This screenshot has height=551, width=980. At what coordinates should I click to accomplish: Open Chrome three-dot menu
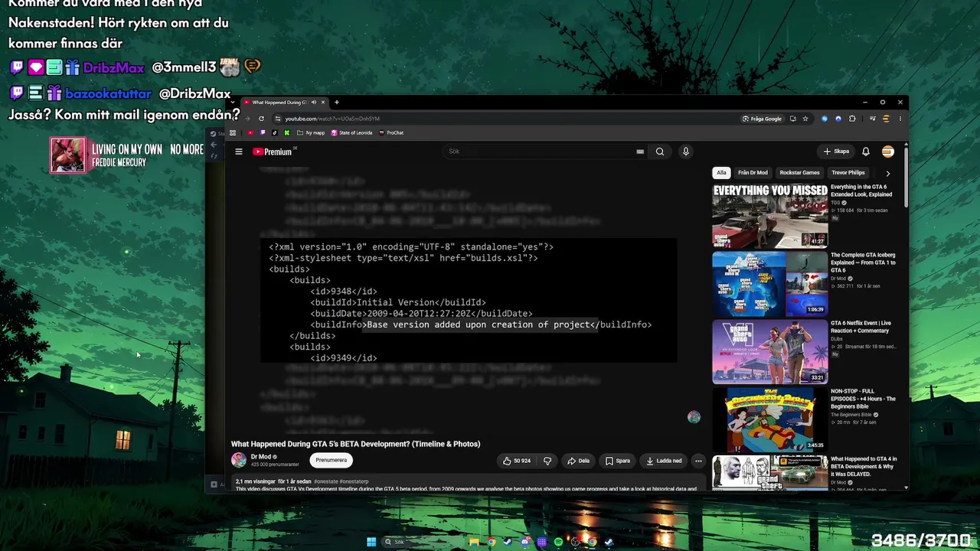[x=900, y=119]
